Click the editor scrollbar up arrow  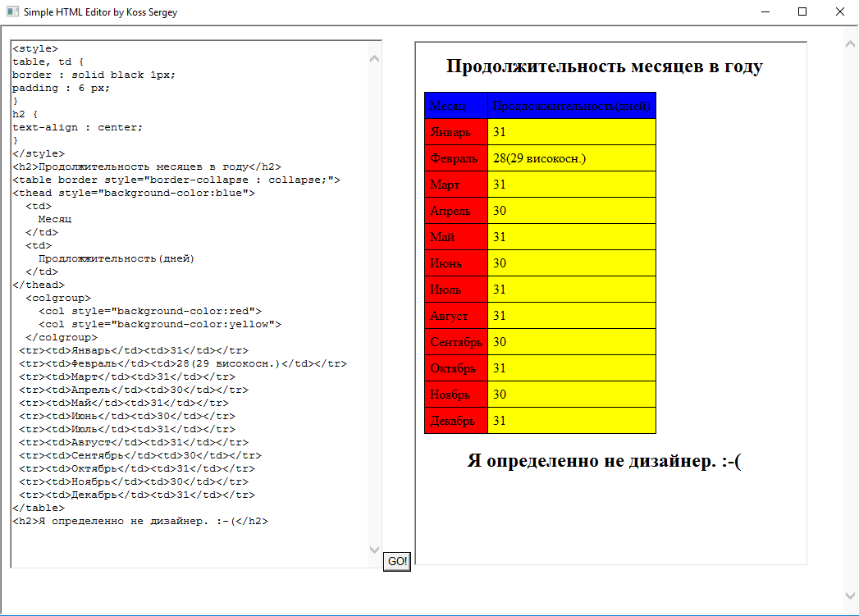(375, 58)
